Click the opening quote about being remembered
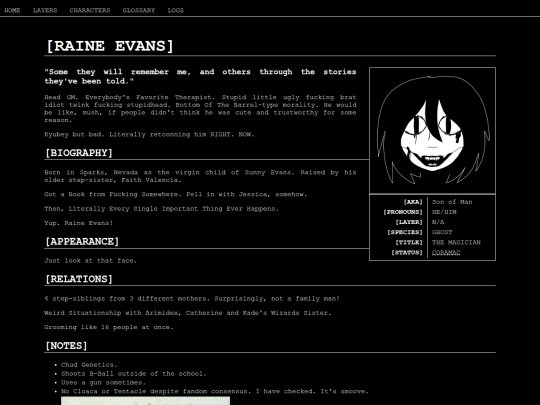This screenshot has height=405, width=540. coord(200,76)
